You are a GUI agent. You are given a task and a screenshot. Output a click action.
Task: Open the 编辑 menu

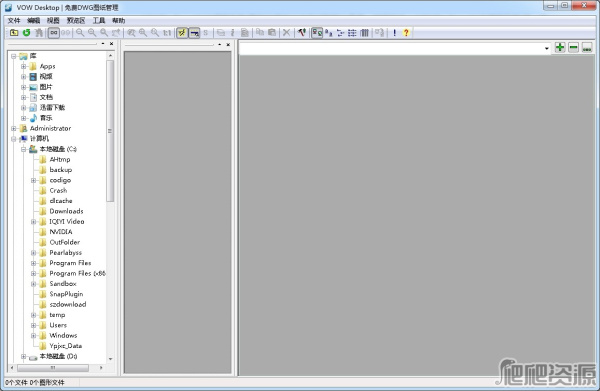33,20
